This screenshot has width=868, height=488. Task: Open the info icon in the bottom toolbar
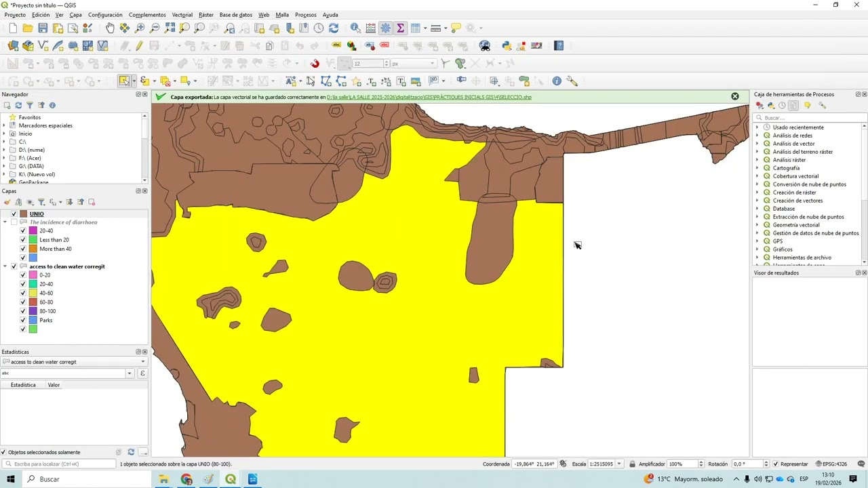(x=557, y=81)
